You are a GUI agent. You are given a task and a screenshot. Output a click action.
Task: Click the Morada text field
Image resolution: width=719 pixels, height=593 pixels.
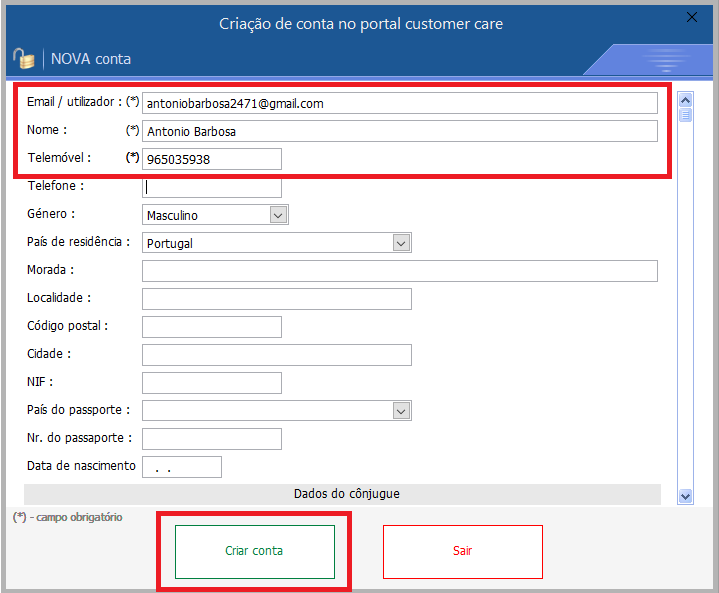point(400,271)
